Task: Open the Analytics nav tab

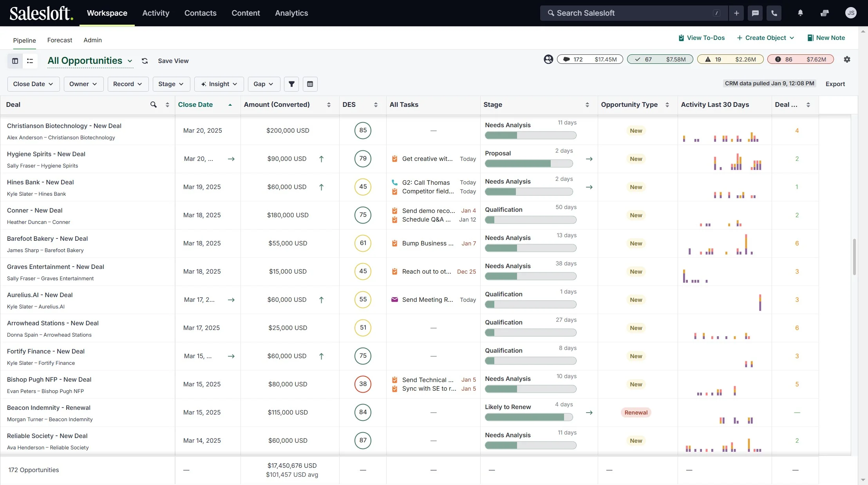Action: [x=291, y=13]
